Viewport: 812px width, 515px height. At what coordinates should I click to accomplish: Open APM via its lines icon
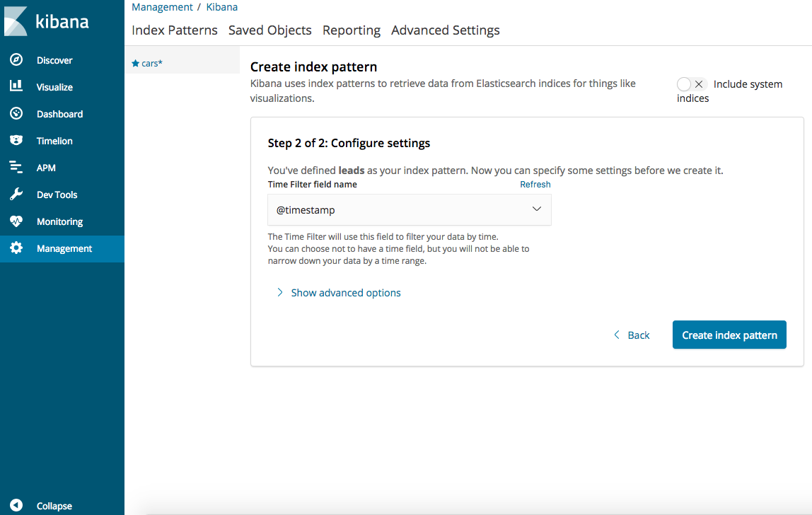pyautogui.click(x=16, y=168)
